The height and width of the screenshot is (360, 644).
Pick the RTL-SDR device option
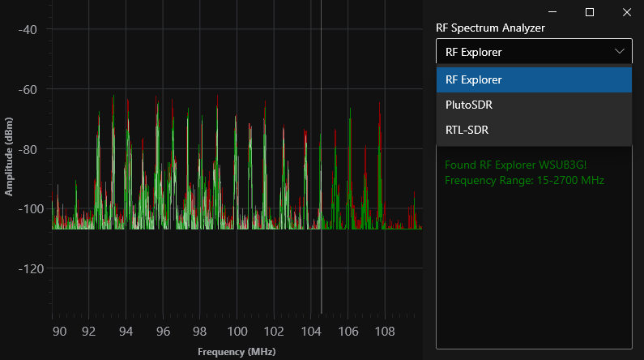coord(467,131)
